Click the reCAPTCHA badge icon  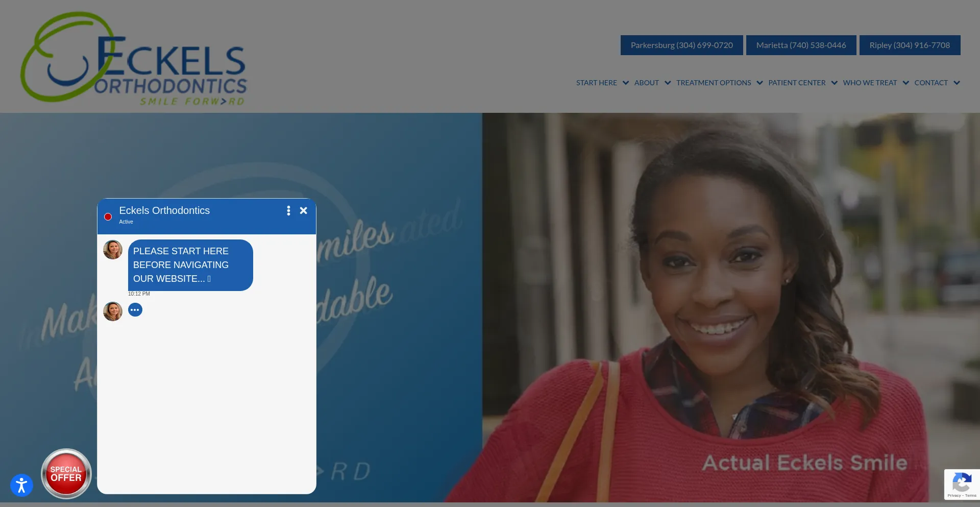click(x=962, y=482)
